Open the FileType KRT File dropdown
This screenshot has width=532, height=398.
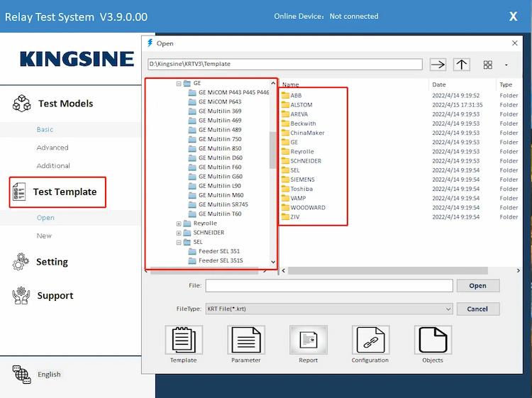coord(329,309)
